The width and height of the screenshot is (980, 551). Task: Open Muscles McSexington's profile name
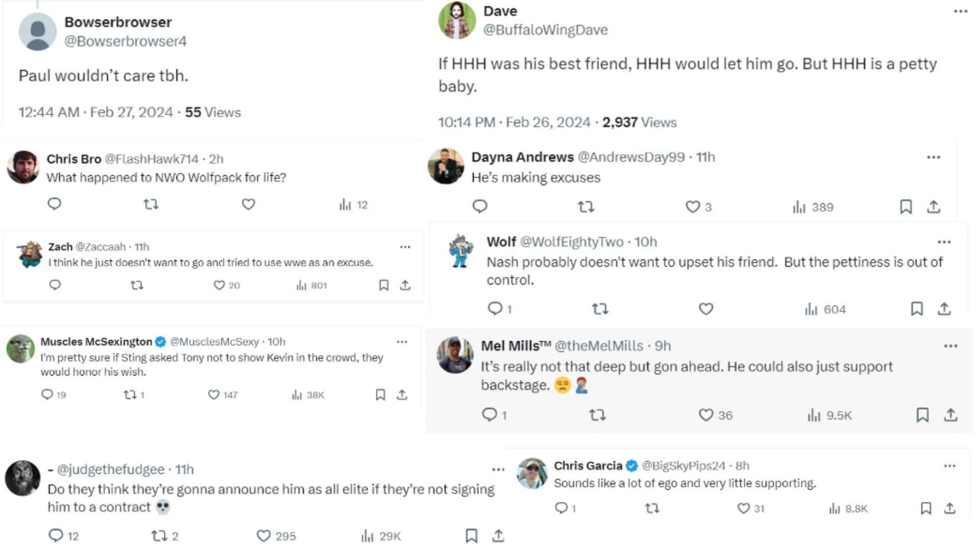(96, 342)
